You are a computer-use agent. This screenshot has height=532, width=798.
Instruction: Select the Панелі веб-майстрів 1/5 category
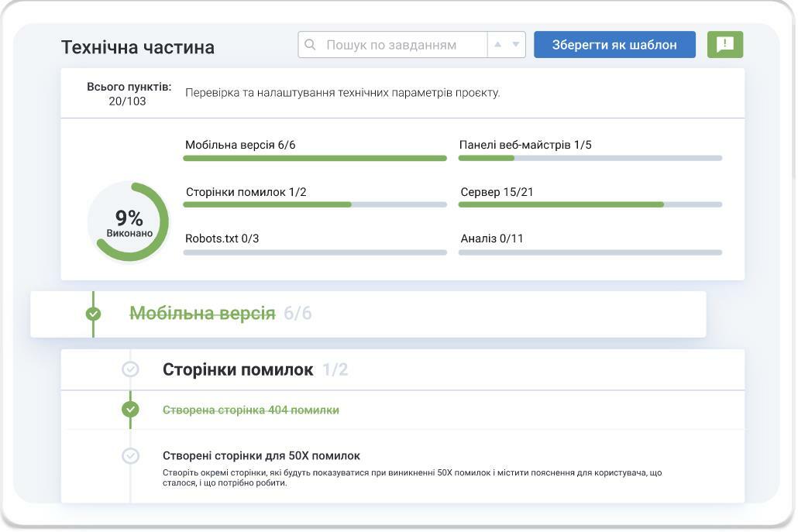pos(525,145)
